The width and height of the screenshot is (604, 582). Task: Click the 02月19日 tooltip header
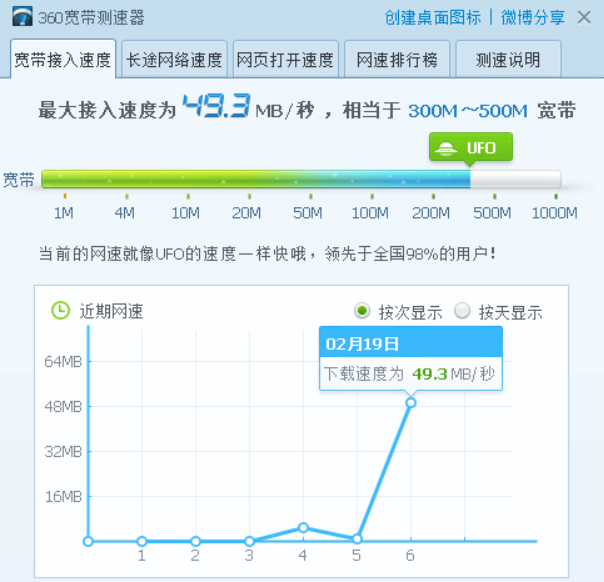pyautogui.click(x=411, y=342)
